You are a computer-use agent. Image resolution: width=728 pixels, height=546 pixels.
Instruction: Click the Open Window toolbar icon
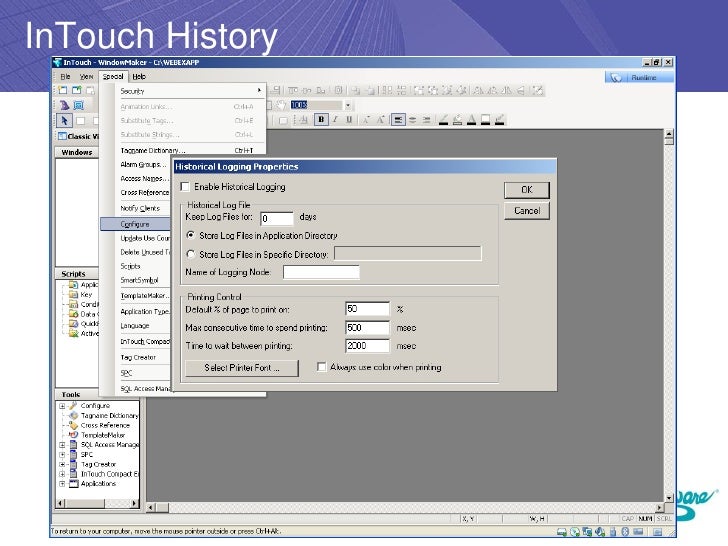(77, 90)
